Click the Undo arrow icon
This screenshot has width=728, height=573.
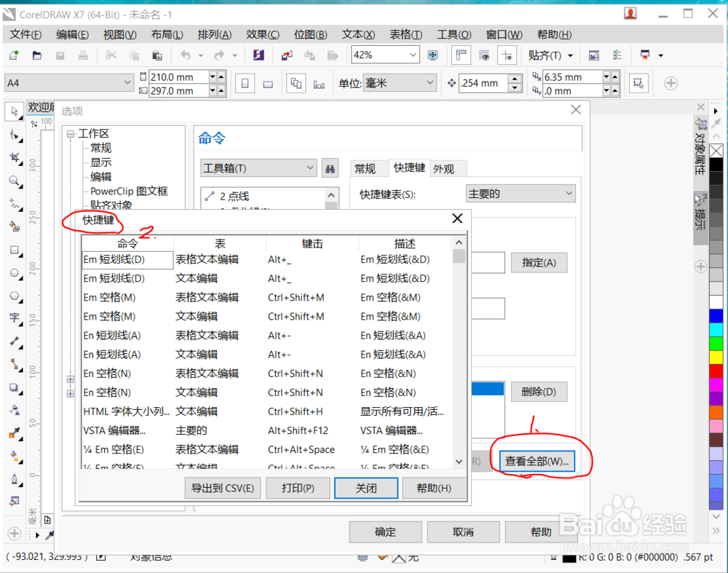pyautogui.click(x=186, y=56)
